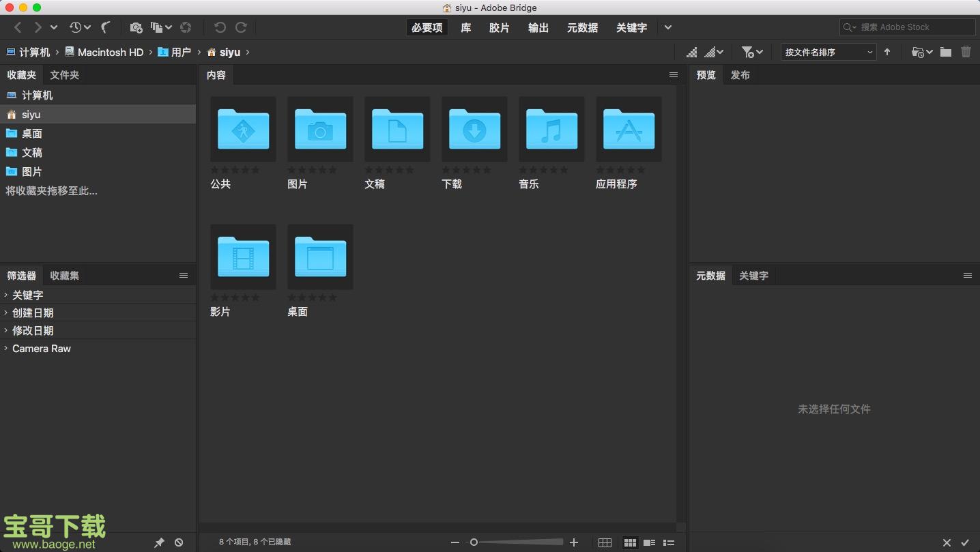Click the thumbnail quality checkerboard icon
980x552 pixels.
click(692, 52)
